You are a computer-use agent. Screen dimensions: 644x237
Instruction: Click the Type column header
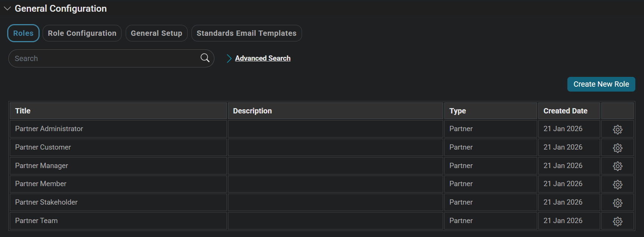458,111
